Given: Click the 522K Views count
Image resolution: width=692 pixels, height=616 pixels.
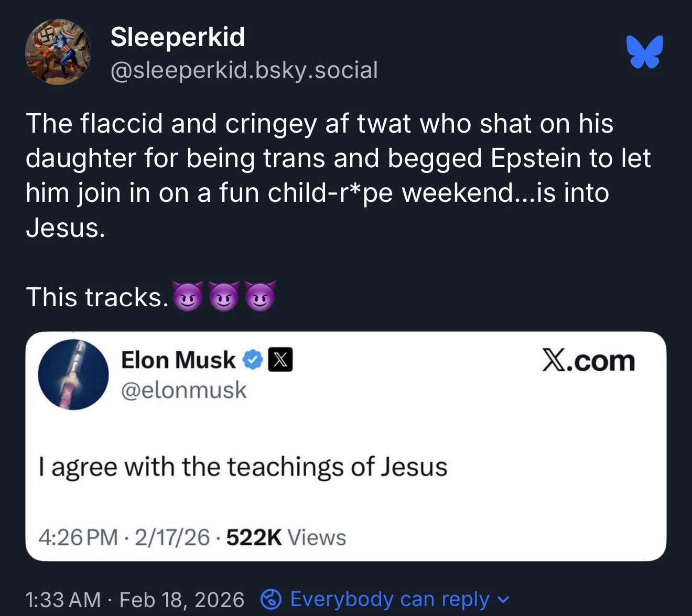Looking at the screenshot, I should pos(286,537).
